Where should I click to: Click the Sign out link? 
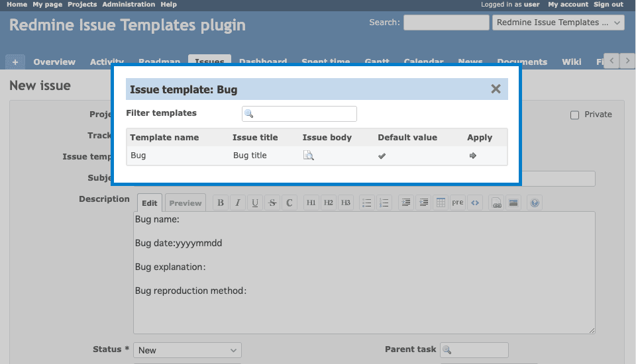pos(608,5)
